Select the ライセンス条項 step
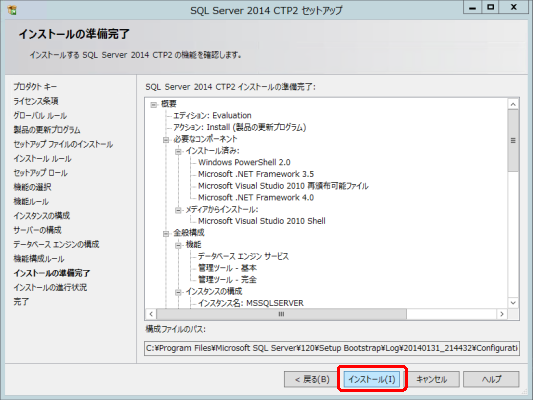This screenshot has width=533, height=400. (x=36, y=101)
